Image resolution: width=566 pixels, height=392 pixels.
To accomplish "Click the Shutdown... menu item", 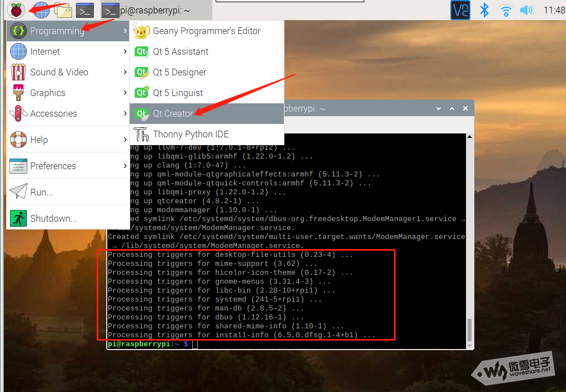I will [53, 218].
